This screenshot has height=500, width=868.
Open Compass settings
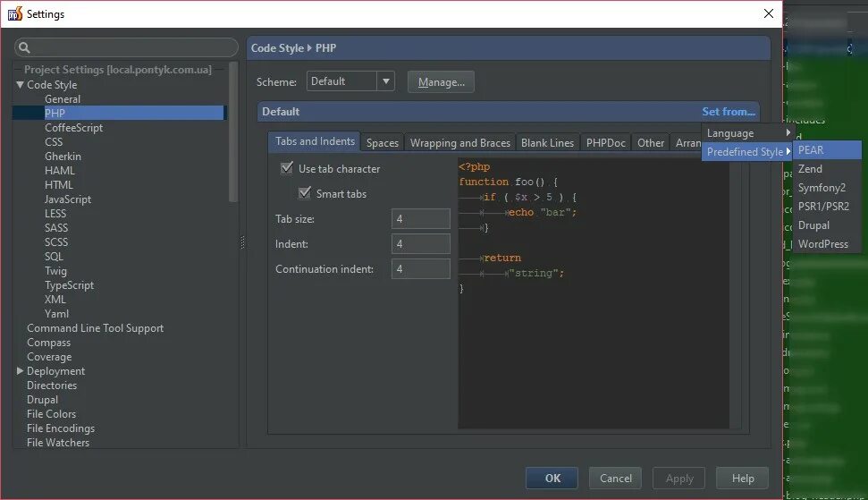click(x=48, y=343)
